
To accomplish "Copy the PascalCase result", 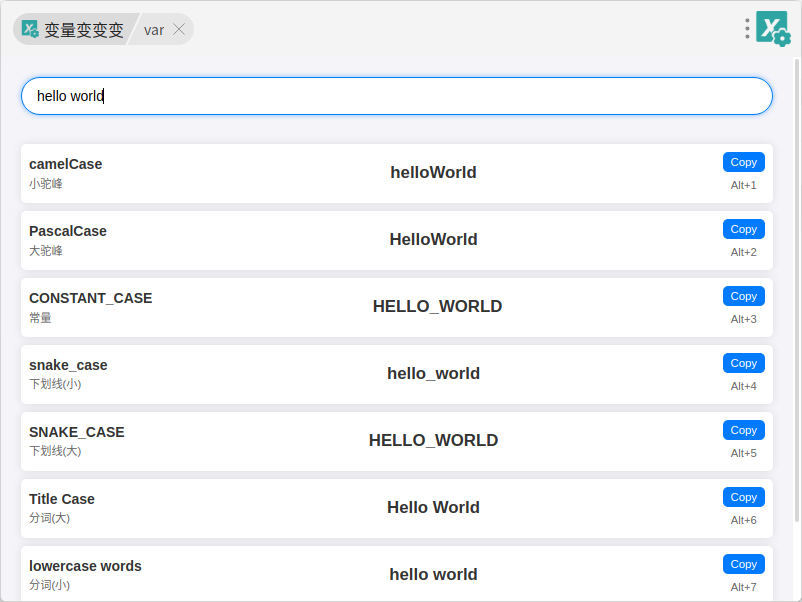I will tap(744, 229).
